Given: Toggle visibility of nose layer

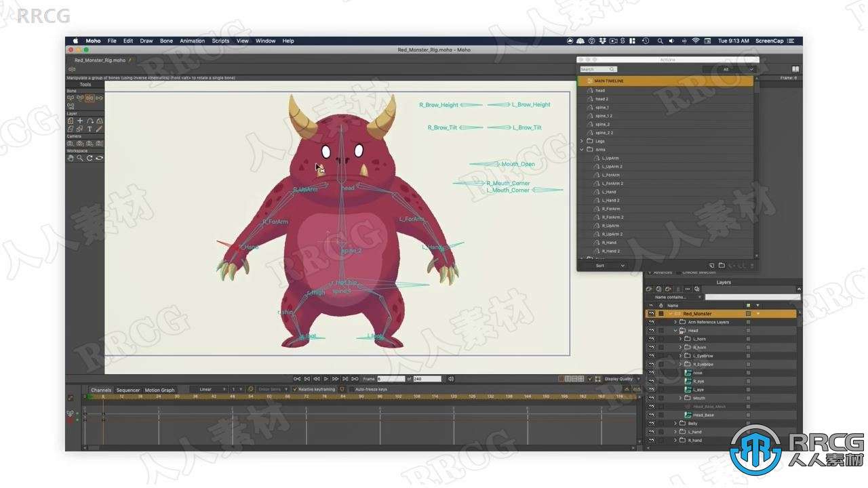Looking at the screenshot, I should [x=652, y=373].
